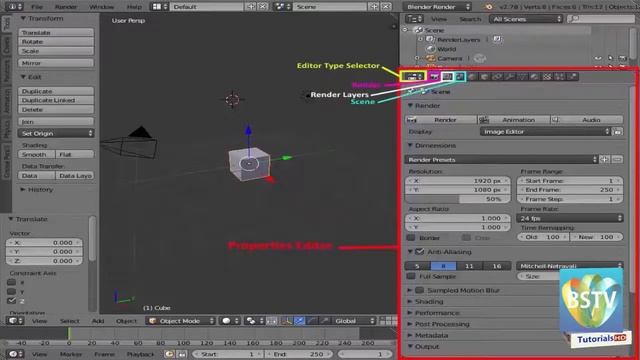Image resolution: width=640 pixels, height=360 pixels.
Task: Click the outliner search field
Action: (601, 19)
